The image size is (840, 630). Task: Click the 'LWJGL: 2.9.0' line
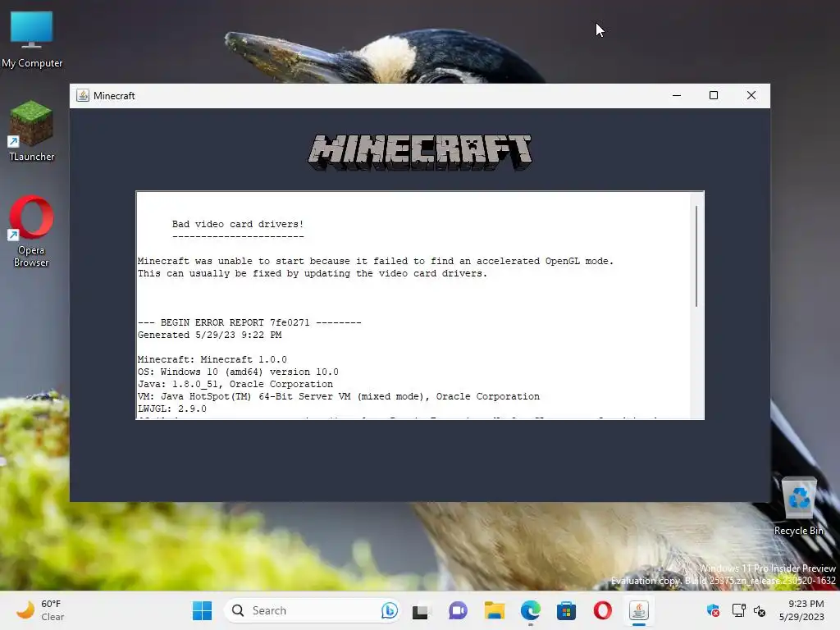172,409
